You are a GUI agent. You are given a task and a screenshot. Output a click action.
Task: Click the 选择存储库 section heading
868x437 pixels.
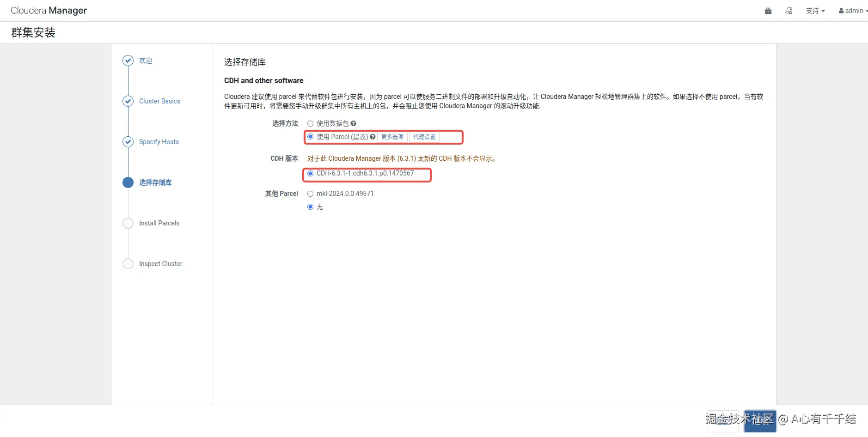245,62
